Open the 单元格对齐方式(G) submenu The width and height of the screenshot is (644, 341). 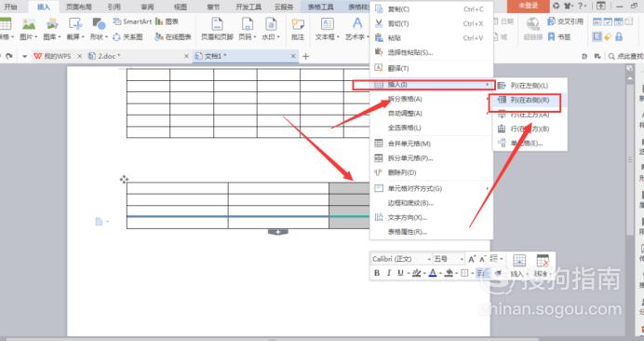[x=431, y=188]
